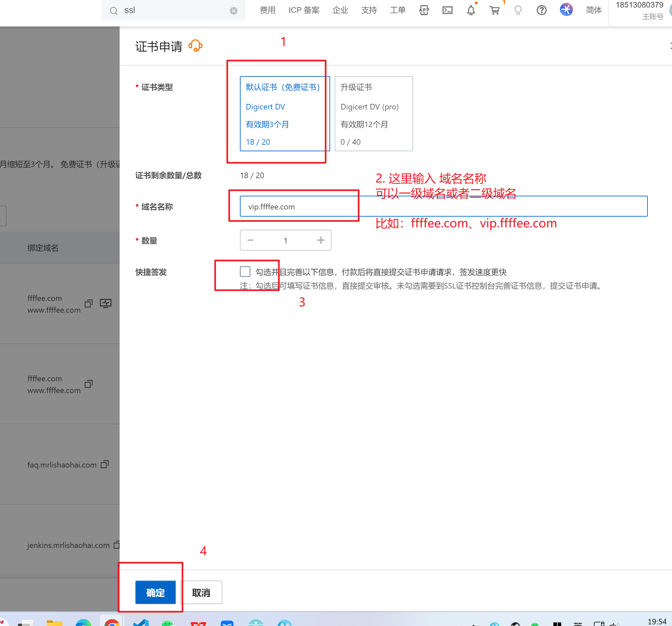The image size is (672, 626).
Task: Focus the ssl search box
Action: [174, 10]
